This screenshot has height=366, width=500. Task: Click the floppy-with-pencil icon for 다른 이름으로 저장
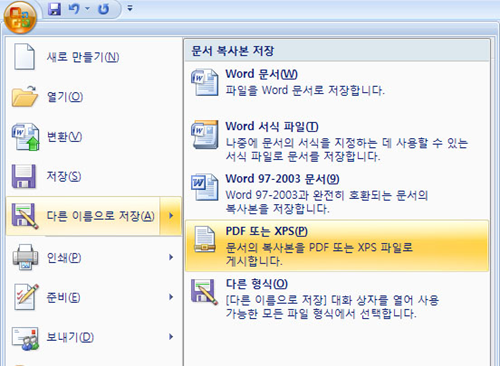click(25, 216)
